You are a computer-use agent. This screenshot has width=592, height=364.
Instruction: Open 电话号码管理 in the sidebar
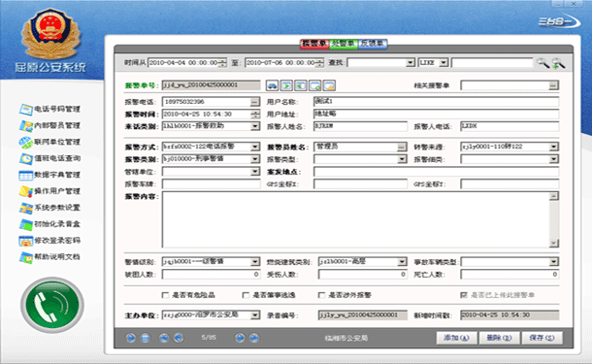[49, 109]
